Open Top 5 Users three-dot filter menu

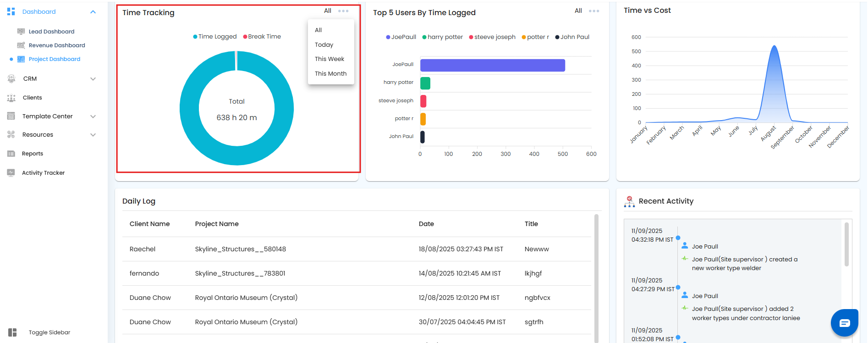[594, 11]
